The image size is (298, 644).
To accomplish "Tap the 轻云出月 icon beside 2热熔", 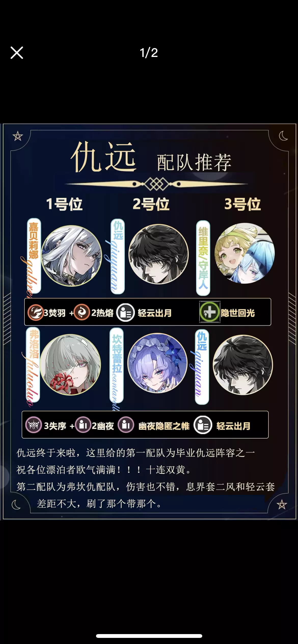I will coord(125,313).
